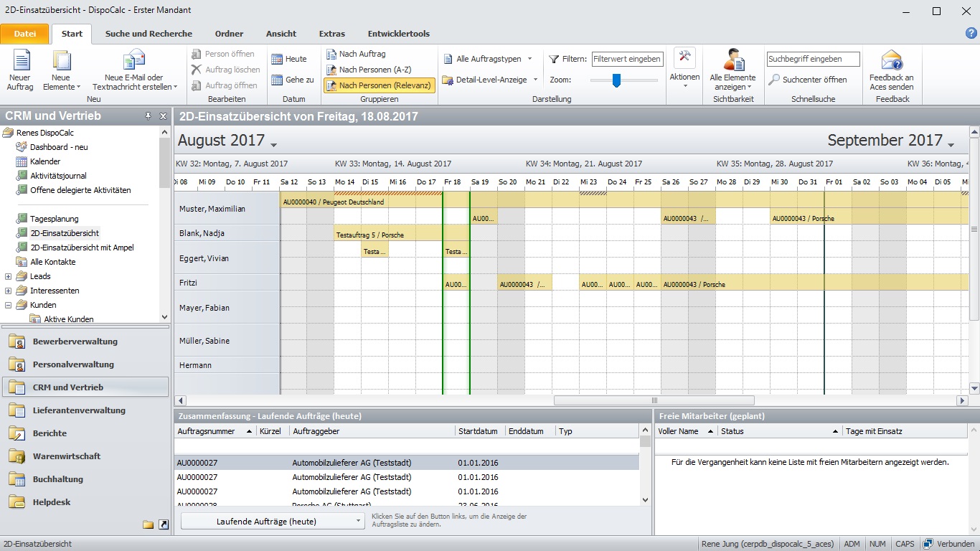
Task: Open the Alle Auftragstypen dropdown
Action: tap(488, 59)
